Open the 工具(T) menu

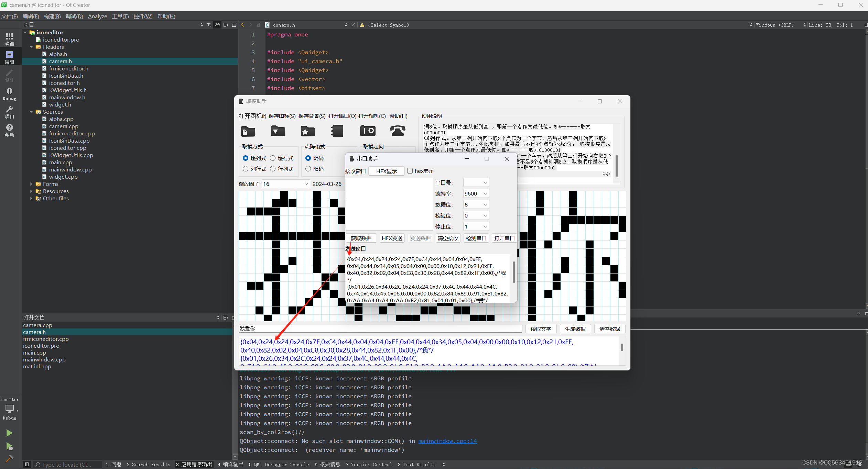(120, 16)
